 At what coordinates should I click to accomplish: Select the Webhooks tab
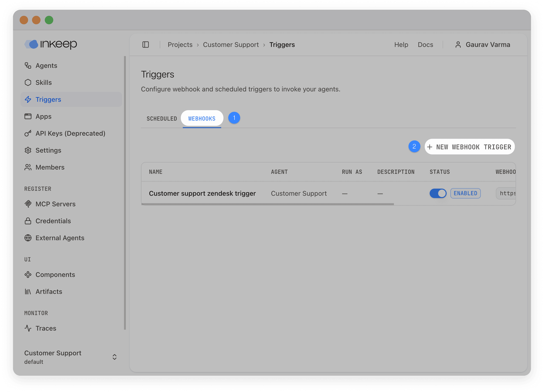(x=202, y=118)
